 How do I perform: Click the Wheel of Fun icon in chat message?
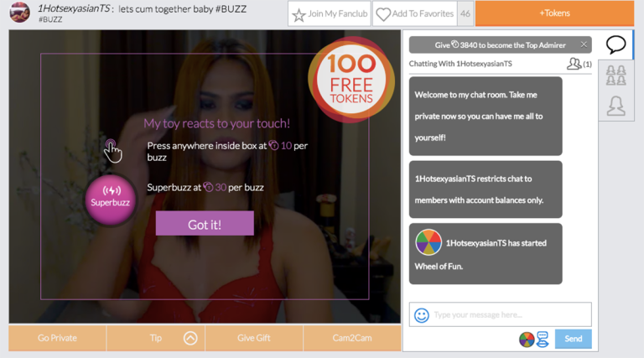click(x=428, y=242)
